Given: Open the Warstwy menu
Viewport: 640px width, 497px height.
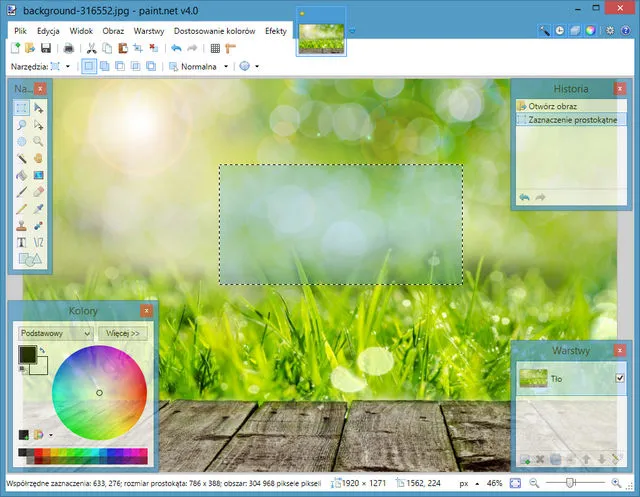Looking at the screenshot, I should click(x=148, y=31).
